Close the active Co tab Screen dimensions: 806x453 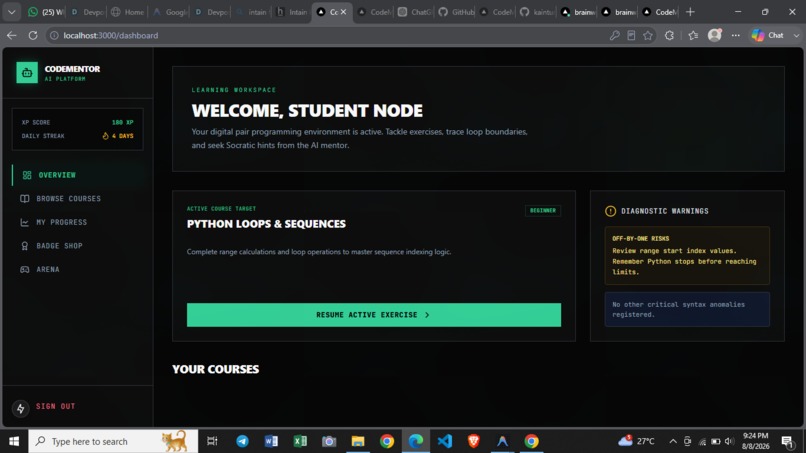343,12
